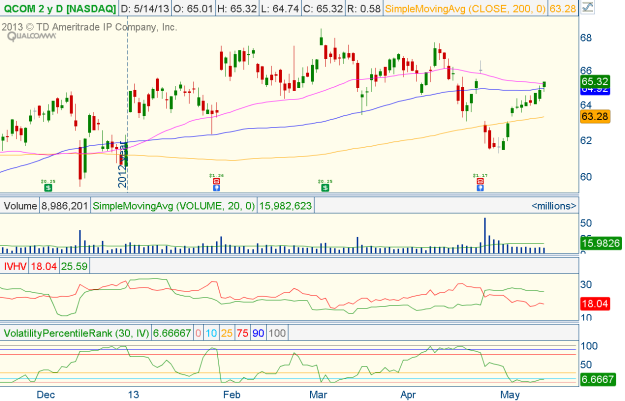The width and height of the screenshot is (625, 401).
Task: Click the green dividend icon in early March
Action: click(x=324, y=182)
